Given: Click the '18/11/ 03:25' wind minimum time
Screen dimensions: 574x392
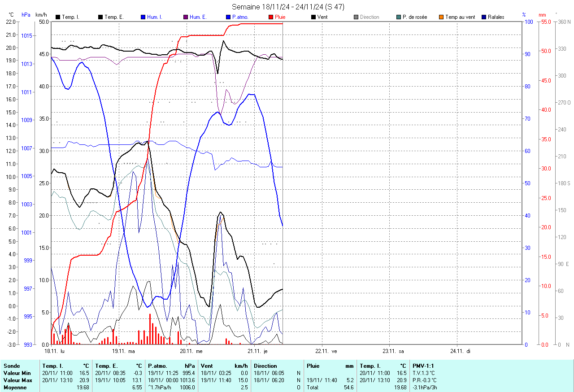Looking at the screenshot, I should click(x=216, y=373).
